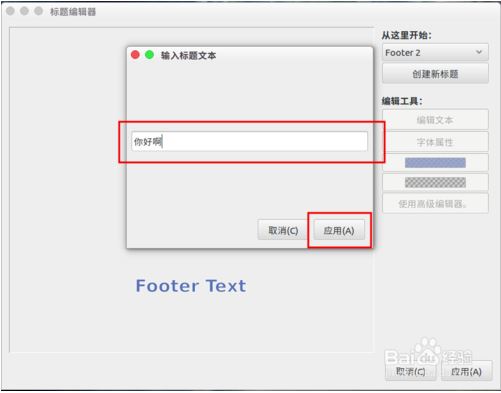The height and width of the screenshot is (393, 501).
Task: Open the blue font color swatch
Action: (x=435, y=163)
